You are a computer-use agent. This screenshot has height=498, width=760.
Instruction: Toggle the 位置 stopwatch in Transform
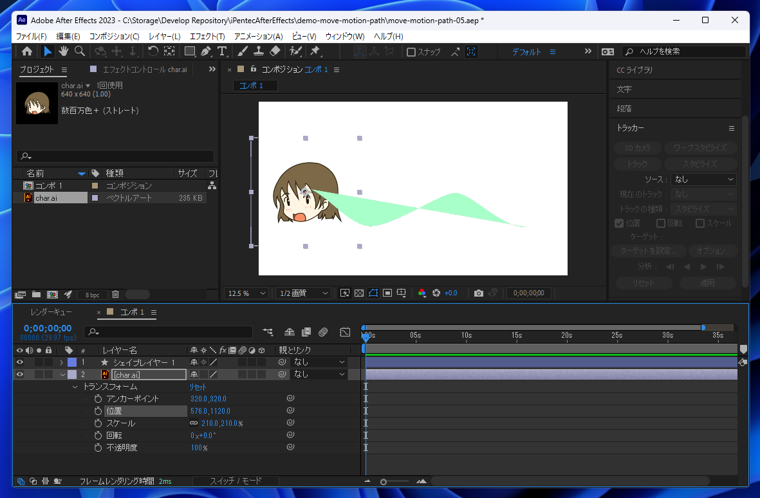tap(98, 411)
